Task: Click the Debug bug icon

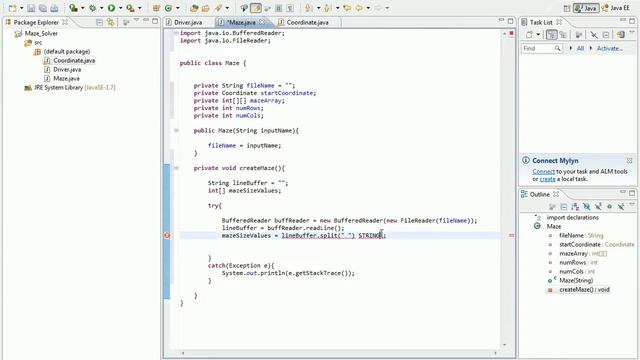Action: pos(93,8)
